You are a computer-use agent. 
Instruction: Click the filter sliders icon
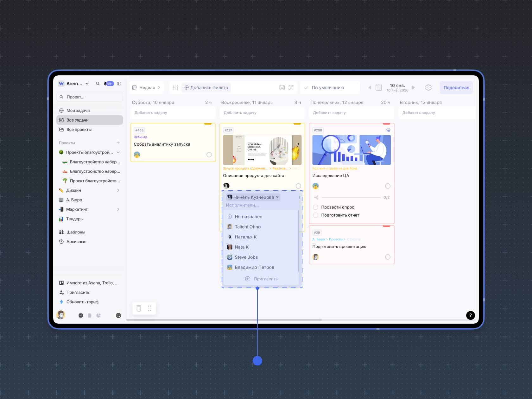[x=175, y=88]
